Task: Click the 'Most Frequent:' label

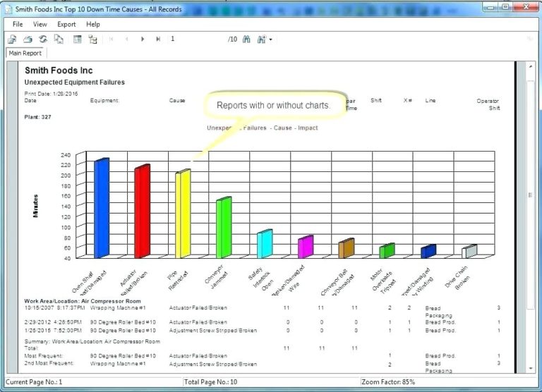Action: [44, 356]
